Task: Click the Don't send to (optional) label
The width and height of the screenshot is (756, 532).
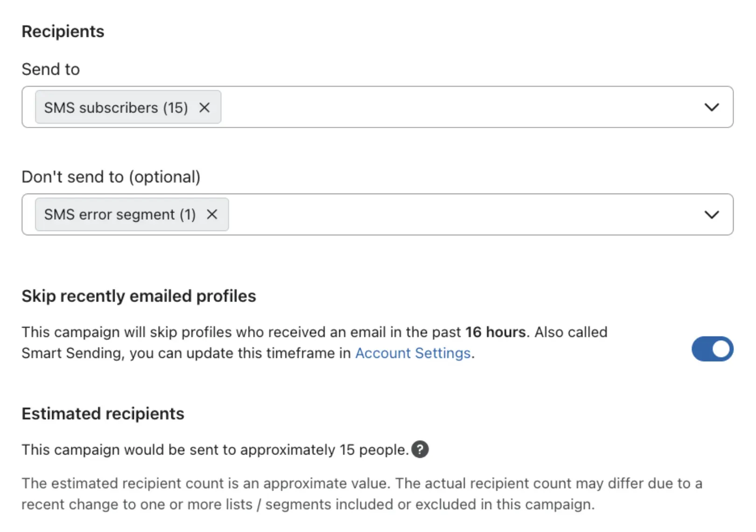Action: (x=111, y=177)
